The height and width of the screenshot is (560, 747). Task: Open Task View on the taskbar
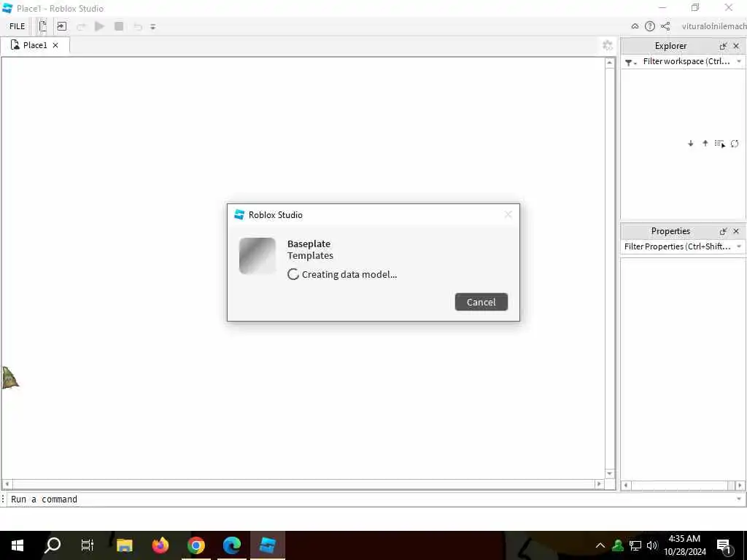coord(88,545)
